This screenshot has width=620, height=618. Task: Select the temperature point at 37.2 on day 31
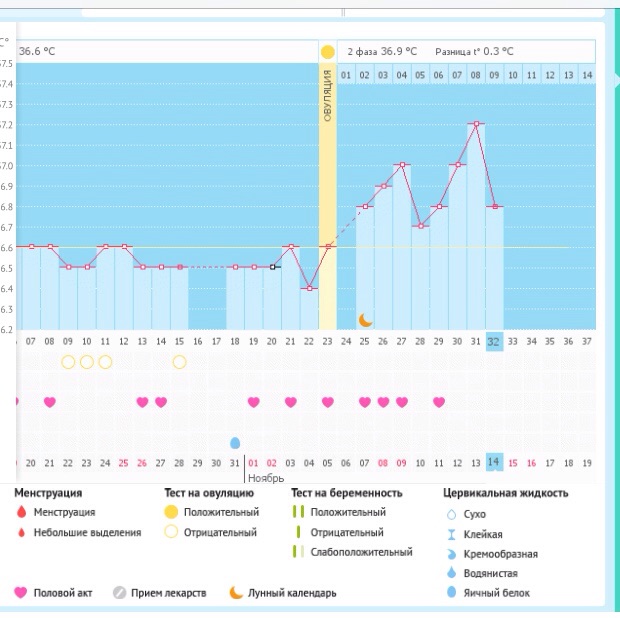[x=476, y=124]
